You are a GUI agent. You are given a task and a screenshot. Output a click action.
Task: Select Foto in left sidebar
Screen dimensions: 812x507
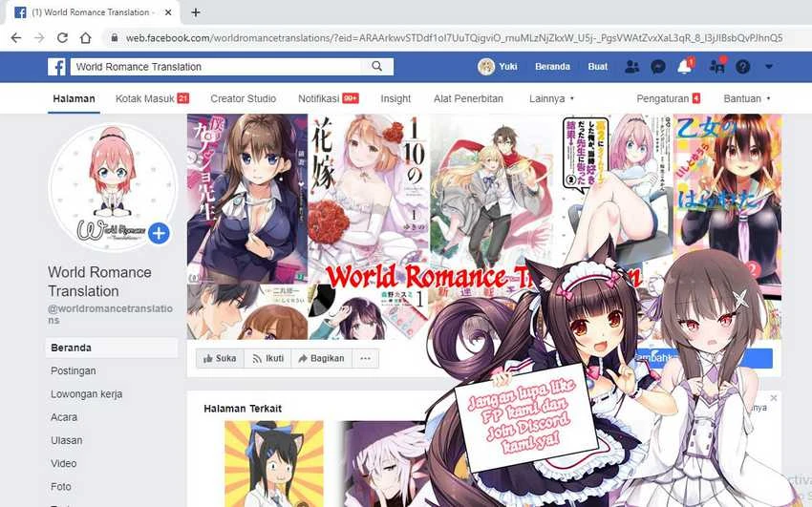coord(60,487)
